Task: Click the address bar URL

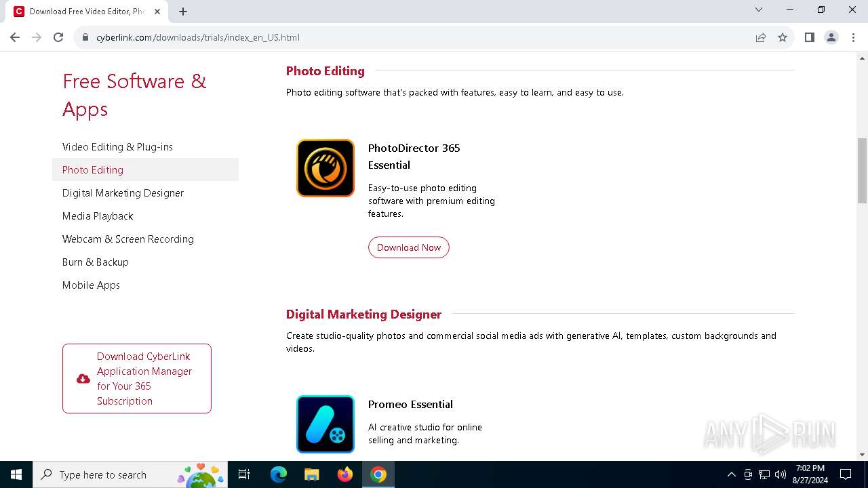Action: pos(198,37)
